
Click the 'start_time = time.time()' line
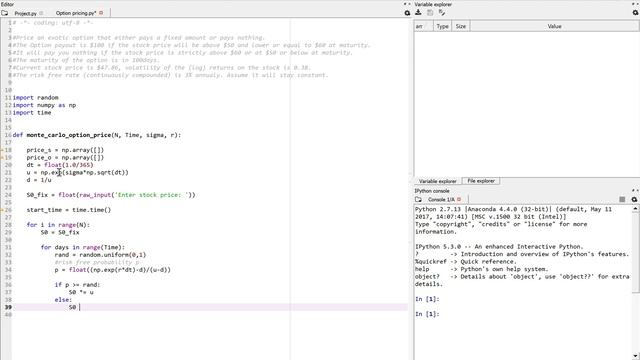tap(69, 210)
